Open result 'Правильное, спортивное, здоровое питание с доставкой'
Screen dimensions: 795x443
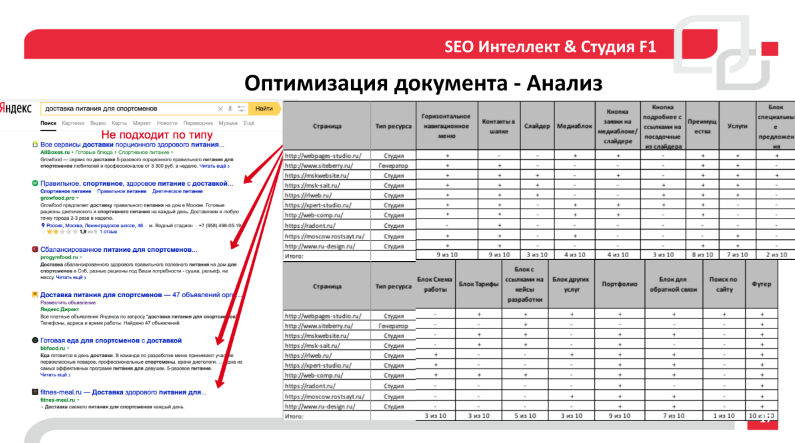tap(137, 183)
